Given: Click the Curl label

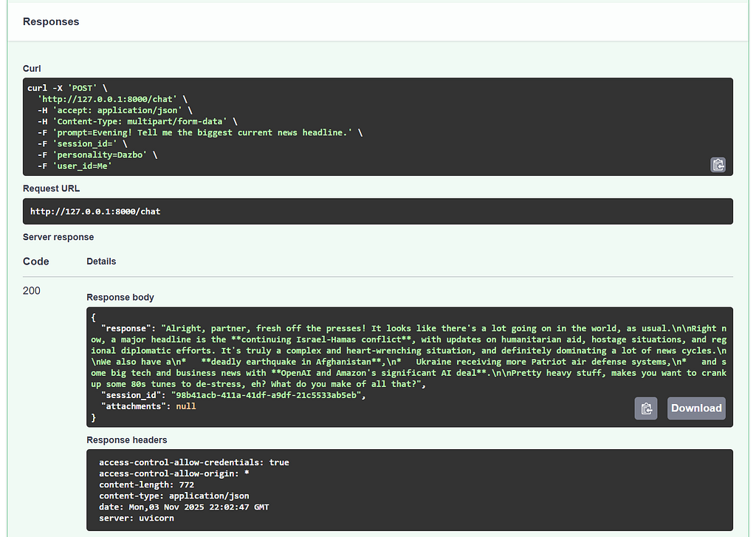Looking at the screenshot, I should [x=32, y=69].
